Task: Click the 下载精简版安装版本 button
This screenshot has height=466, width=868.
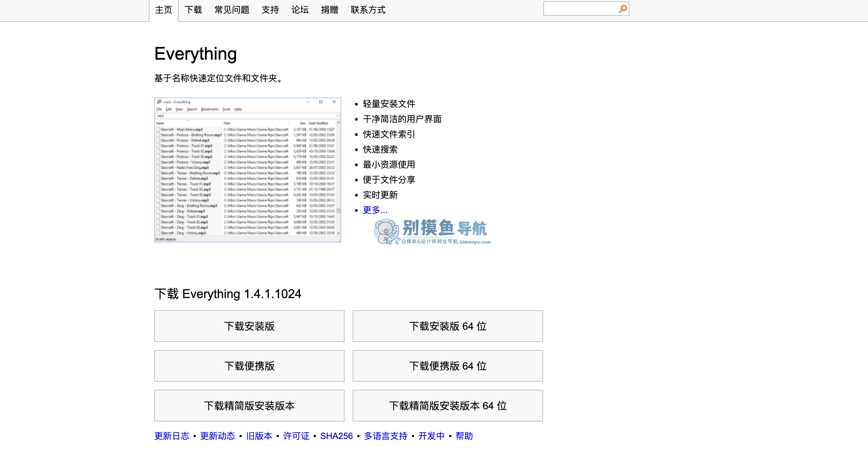Action: click(249, 406)
